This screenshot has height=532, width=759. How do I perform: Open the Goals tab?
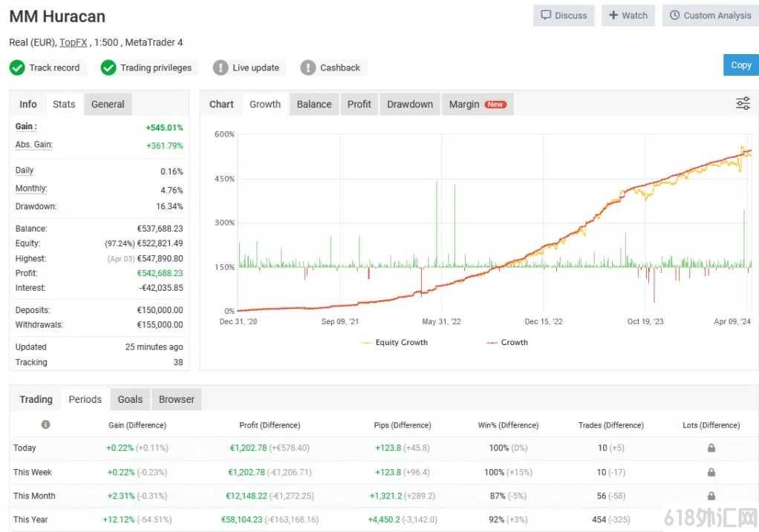[x=130, y=399]
